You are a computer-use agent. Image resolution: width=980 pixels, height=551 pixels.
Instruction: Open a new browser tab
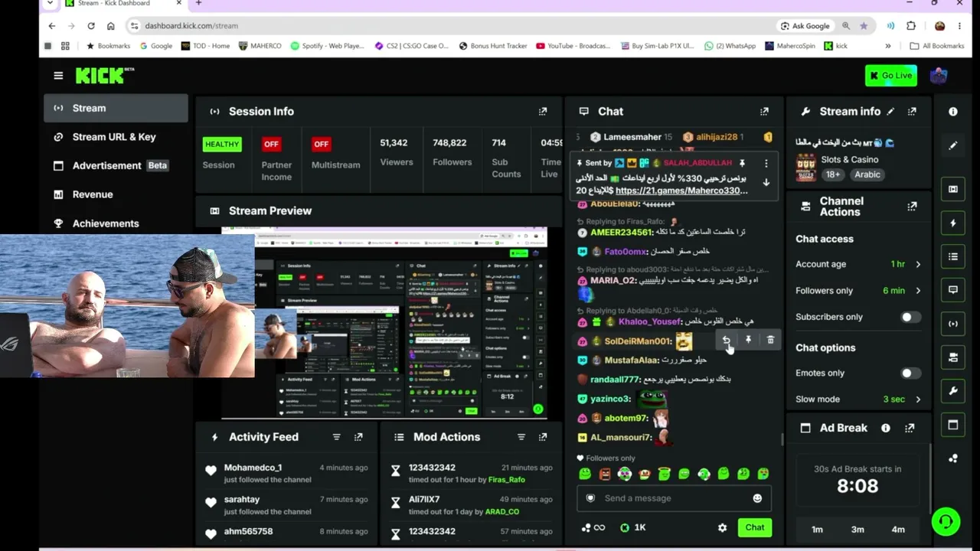click(x=198, y=3)
